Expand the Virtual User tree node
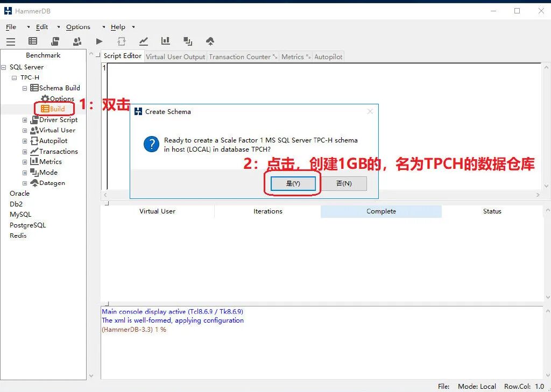The width and height of the screenshot is (551, 392). point(25,131)
